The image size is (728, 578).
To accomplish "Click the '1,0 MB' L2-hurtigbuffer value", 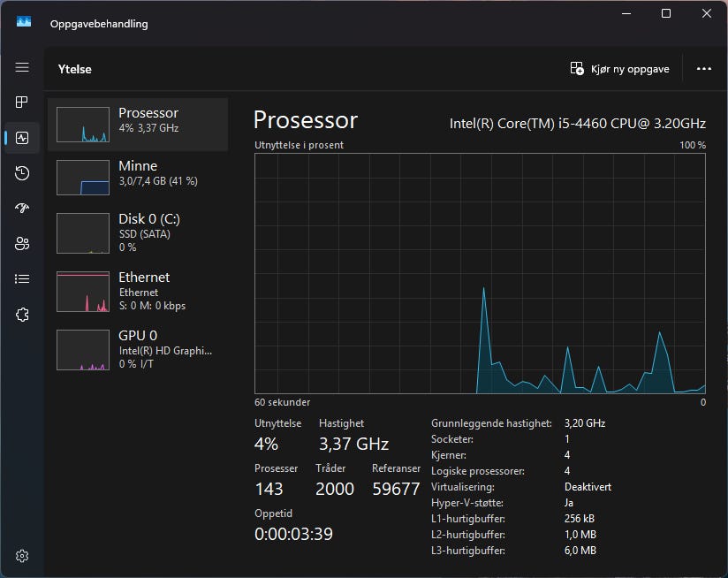I will [x=580, y=535].
